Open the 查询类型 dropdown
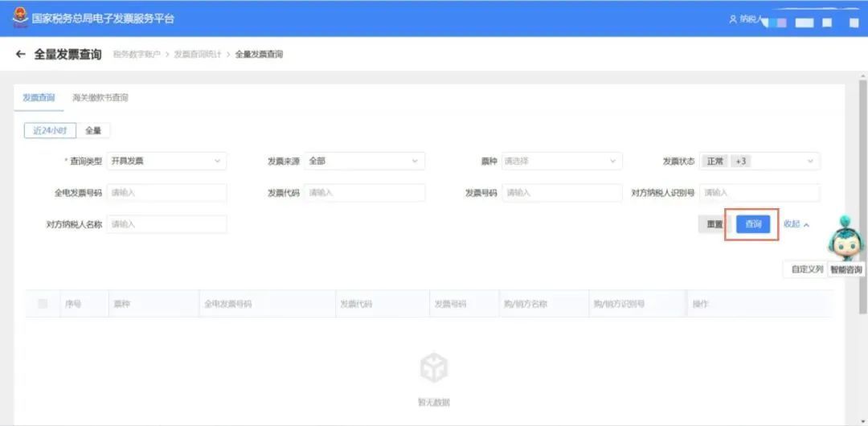The height and width of the screenshot is (426, 868). [166, 161]
